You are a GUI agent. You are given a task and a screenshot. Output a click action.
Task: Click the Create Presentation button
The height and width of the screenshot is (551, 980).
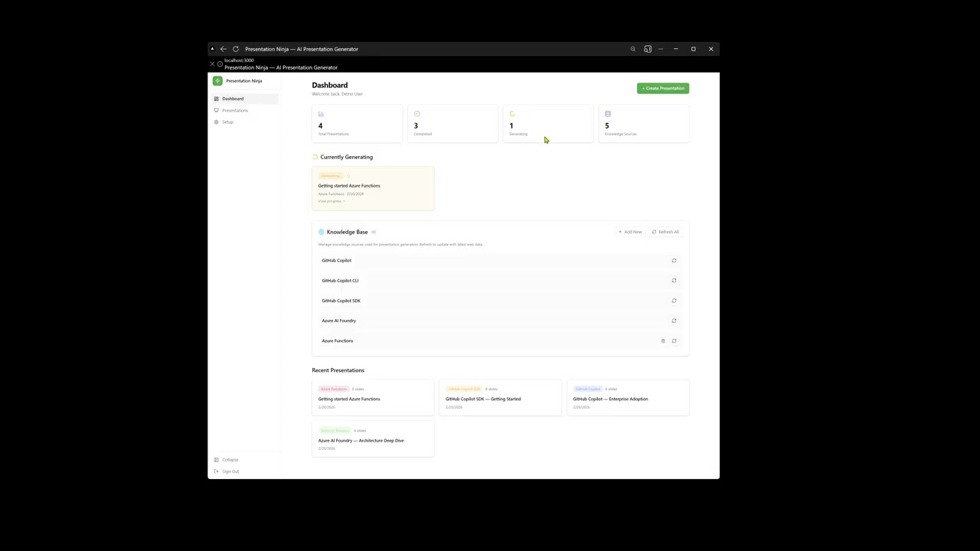(663, 88)
